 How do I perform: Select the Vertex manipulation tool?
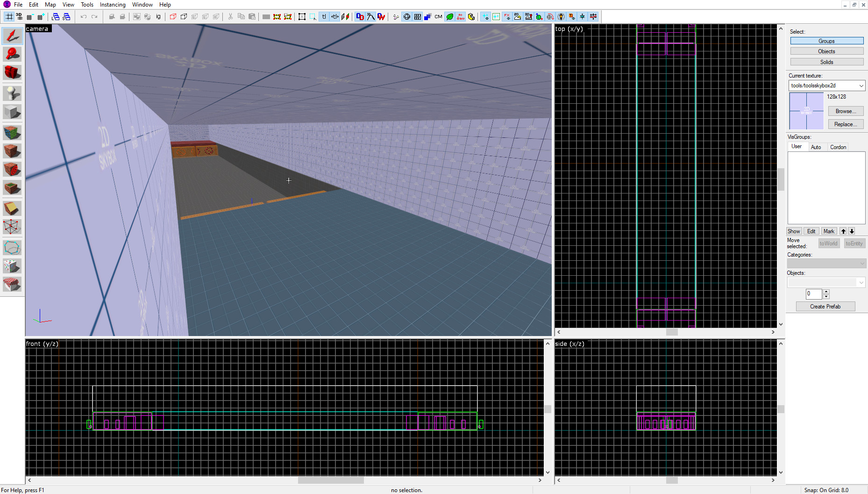[x=12, y=227]
